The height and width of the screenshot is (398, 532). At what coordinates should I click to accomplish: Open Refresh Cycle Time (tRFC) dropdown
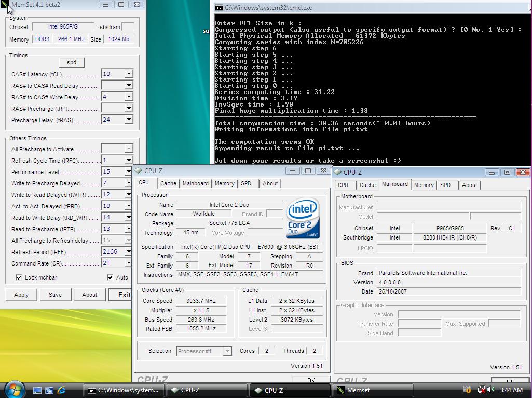[x=129, y=160]
